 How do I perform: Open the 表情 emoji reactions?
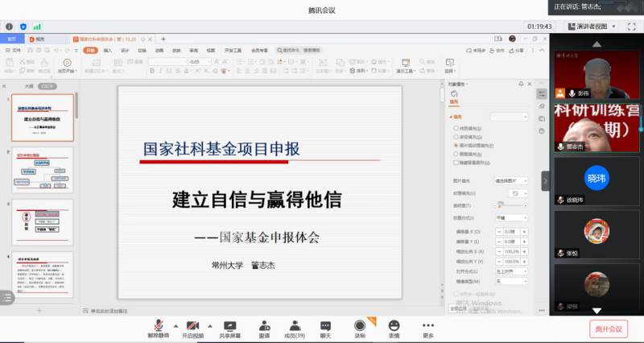(x=394, y=324)
